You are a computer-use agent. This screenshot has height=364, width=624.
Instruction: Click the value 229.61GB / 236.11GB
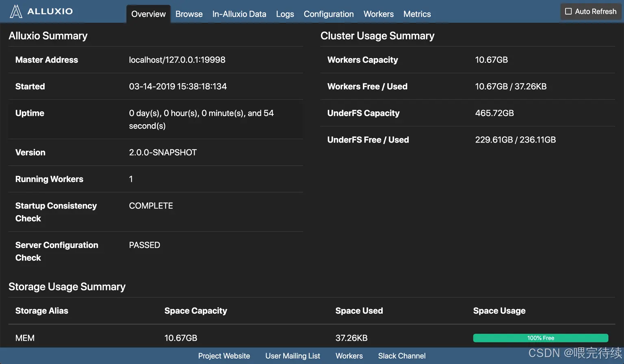[516, 140]
